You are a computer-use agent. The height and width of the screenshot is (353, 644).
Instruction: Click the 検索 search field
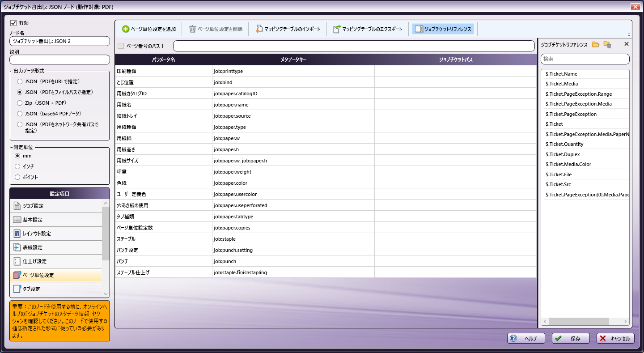pyautogui.click(x=585, y=59)
